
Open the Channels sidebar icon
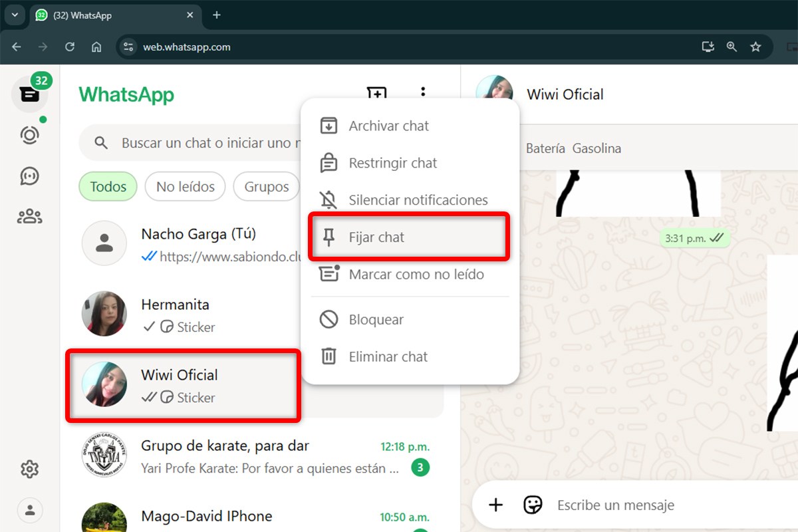point(30,176)
